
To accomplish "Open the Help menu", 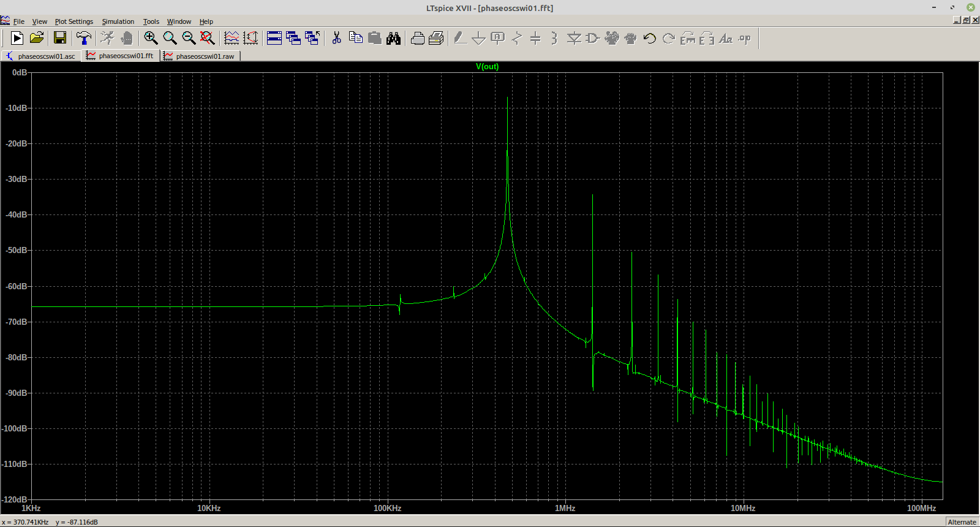I will (206, 21).
